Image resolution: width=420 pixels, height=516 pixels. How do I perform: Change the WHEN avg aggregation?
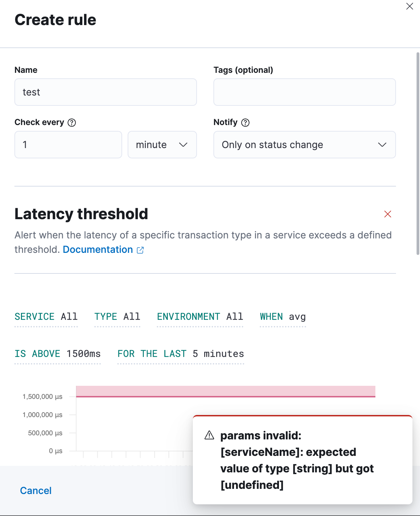pos(283,317)
